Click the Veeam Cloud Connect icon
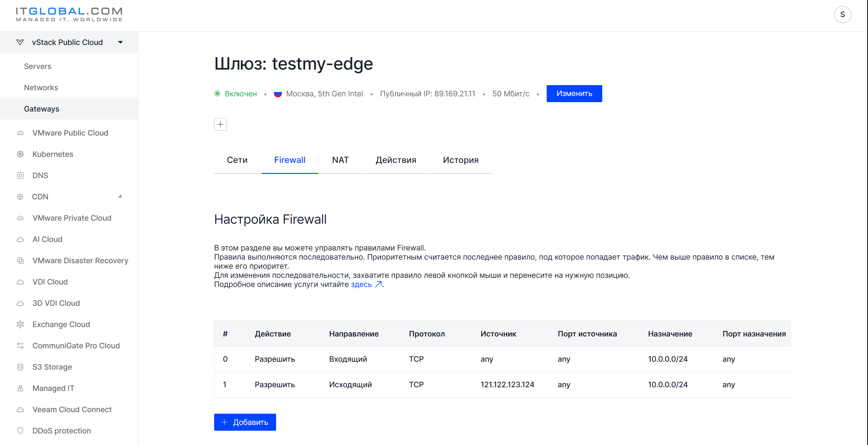The height and width of the screenshot is (445, 868). 20,410
